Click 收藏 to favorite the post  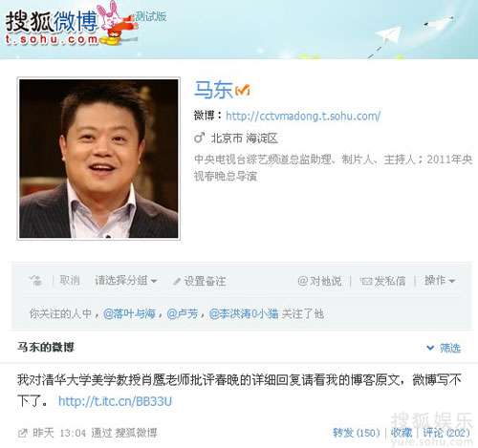coord(402,433)
